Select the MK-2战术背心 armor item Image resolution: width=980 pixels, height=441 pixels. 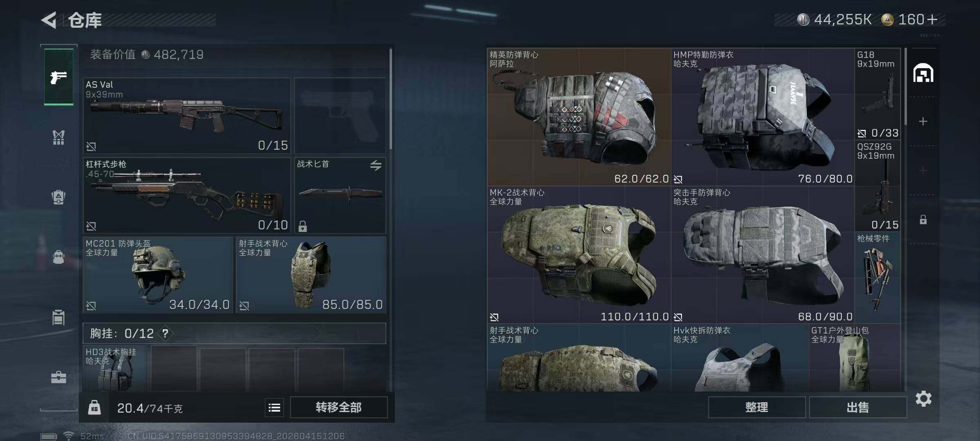pos(579,255)
